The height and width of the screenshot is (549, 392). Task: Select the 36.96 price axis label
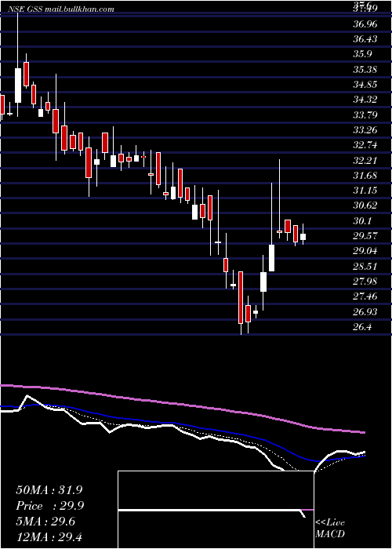click(x=365, y=24)
